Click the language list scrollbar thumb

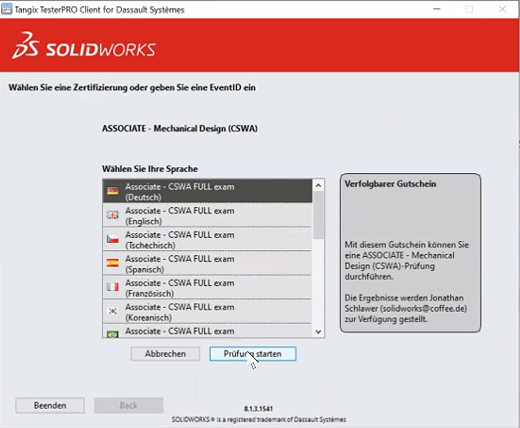click(318, 215)
